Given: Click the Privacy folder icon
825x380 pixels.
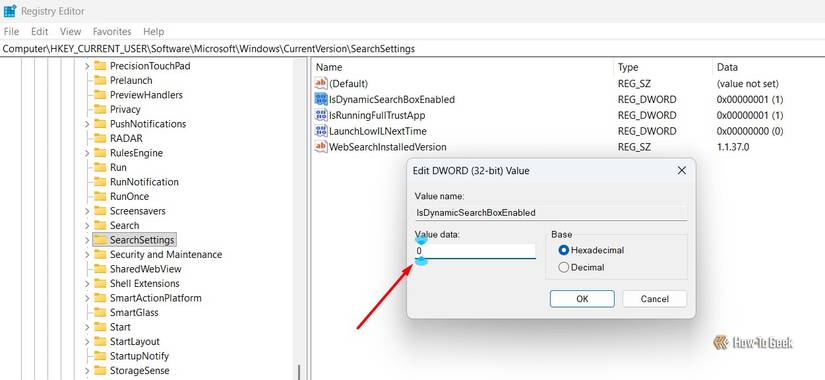Looking at the screenshot, I should pos(100,109).
